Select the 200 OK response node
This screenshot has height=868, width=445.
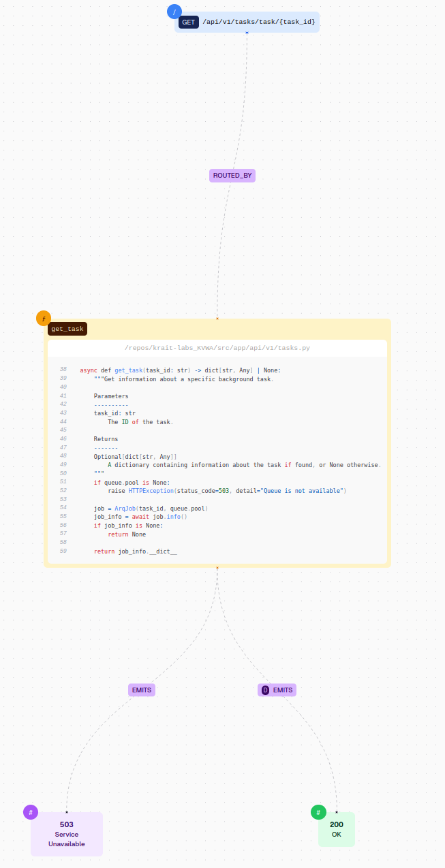pos(337,829)
